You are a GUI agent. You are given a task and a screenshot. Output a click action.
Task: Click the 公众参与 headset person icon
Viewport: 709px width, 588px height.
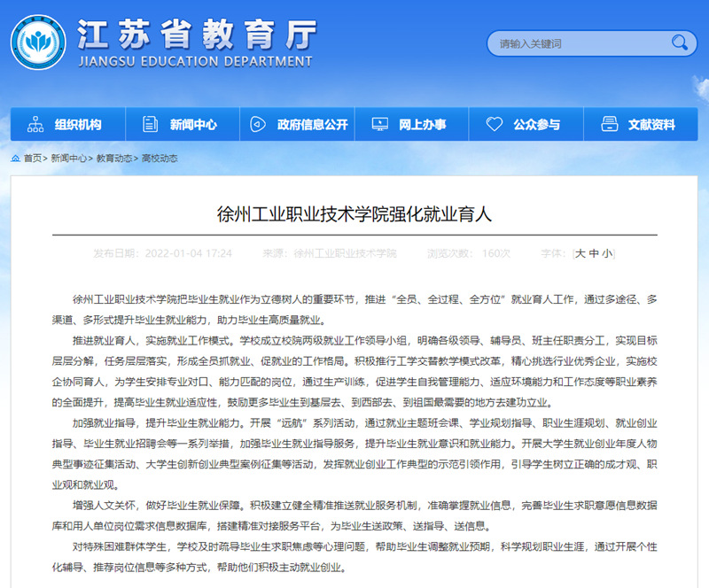tap(494, 125)
